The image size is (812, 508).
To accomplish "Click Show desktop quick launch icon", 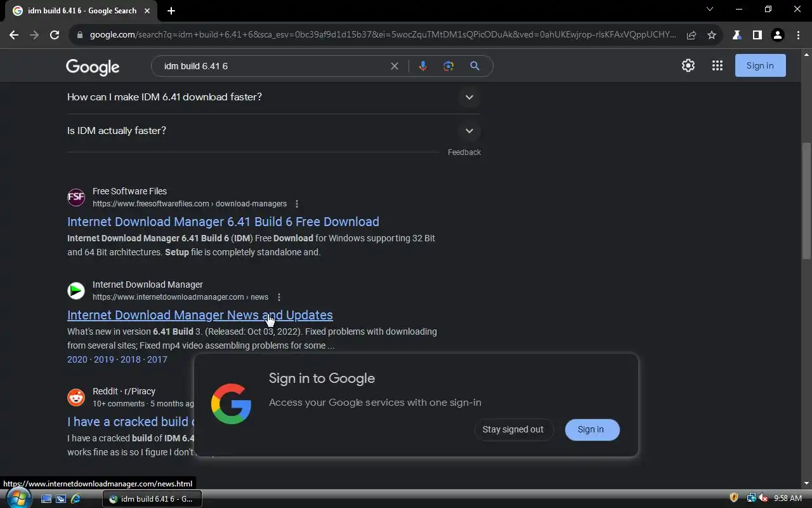I will pyautogui.click(x=46, y=499).
